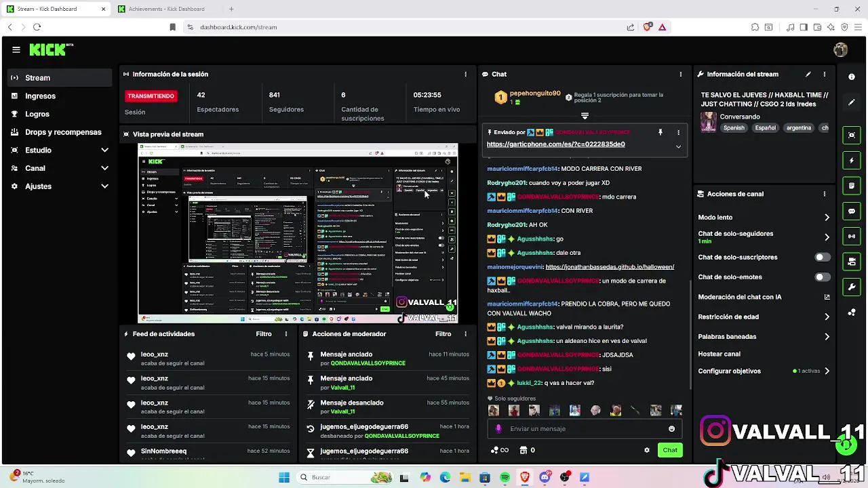The image size is (868, 488).
Task: Toggle the note panel icon in right sidebar
Action: [852, 186]
